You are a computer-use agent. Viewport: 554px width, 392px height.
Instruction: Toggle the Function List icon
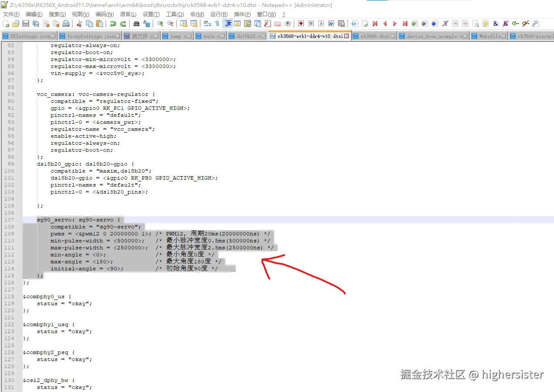click(268, 24)
